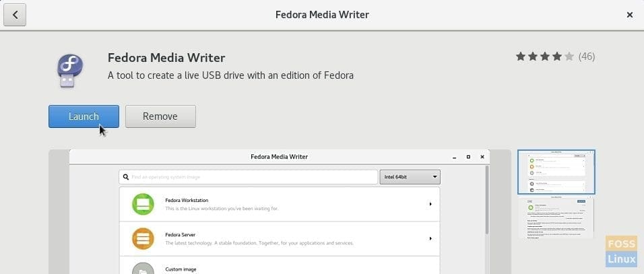Click the (46) review count
This screenshot has width=644, height=274.
point(587,56)
